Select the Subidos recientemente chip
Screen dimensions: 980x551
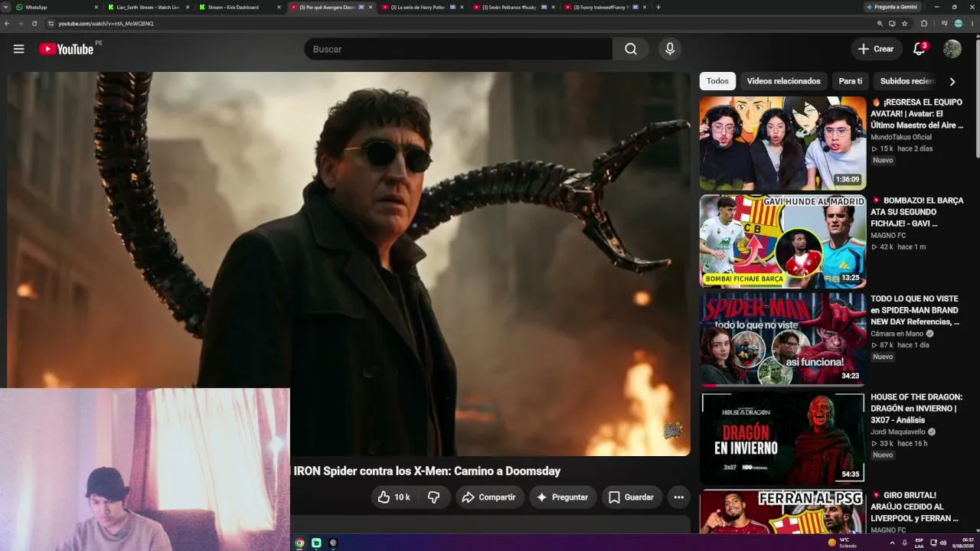906,81
